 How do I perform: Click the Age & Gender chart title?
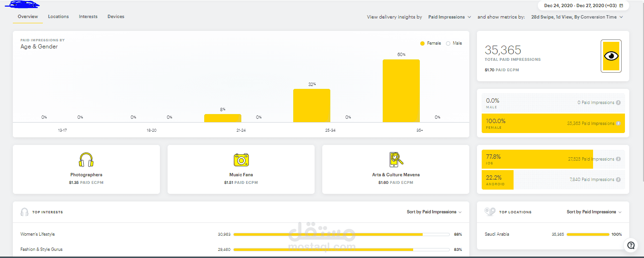tap(39, 47)
